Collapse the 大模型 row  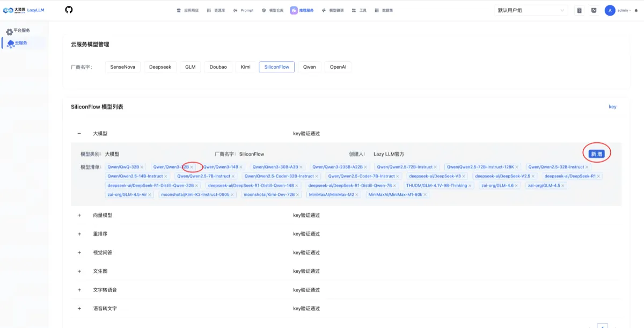(x=79, y=133)
